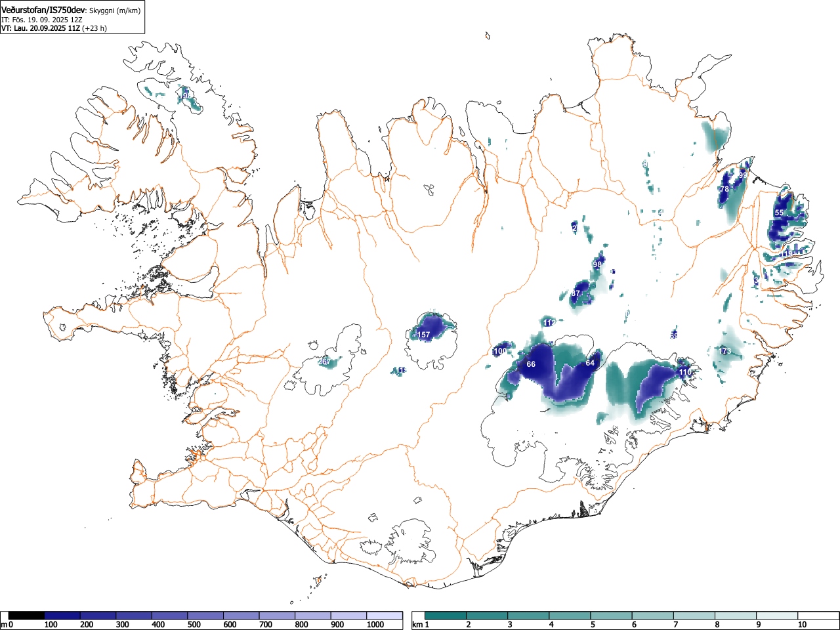Click the 112 visibility value on the map
Screen dimensions: 840x630
coord(550,323)
